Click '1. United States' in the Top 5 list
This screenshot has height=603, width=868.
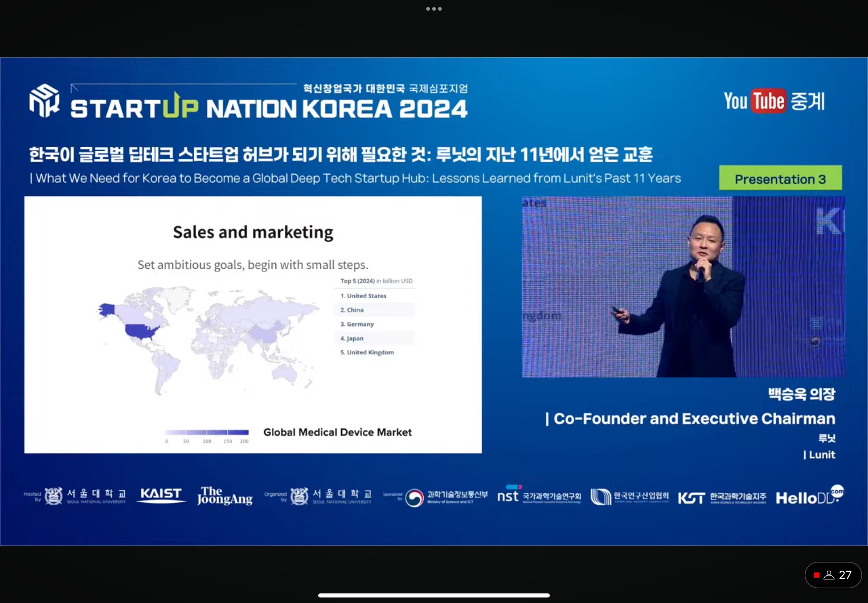[x=363, y=296]
